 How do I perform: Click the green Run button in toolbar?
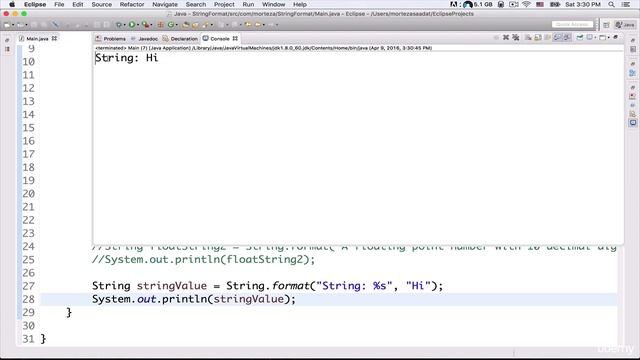coord(132,24)
